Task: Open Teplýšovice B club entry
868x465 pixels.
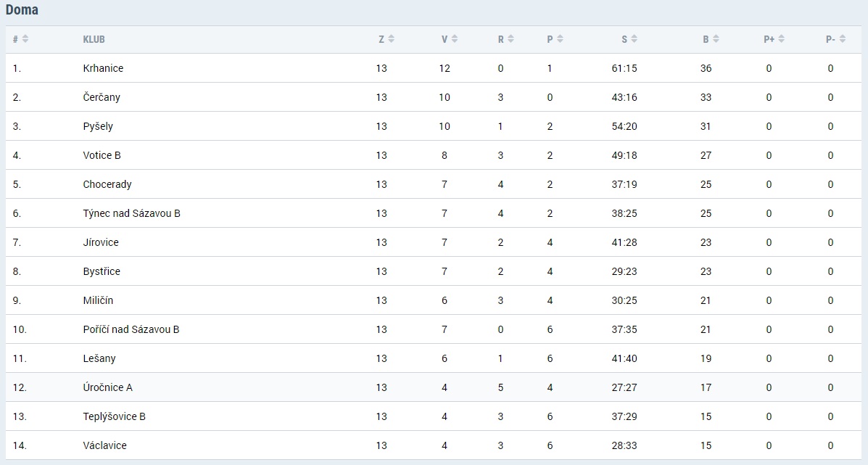Action: 114,416
